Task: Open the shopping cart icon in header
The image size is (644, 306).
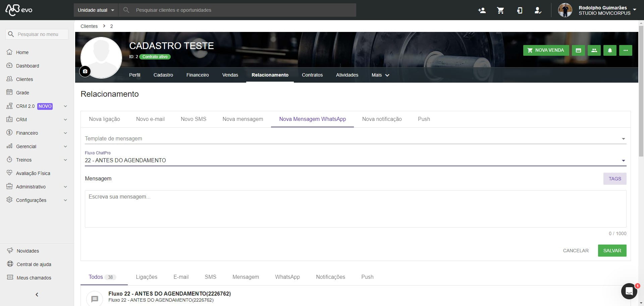Action: tap(500, 10)
